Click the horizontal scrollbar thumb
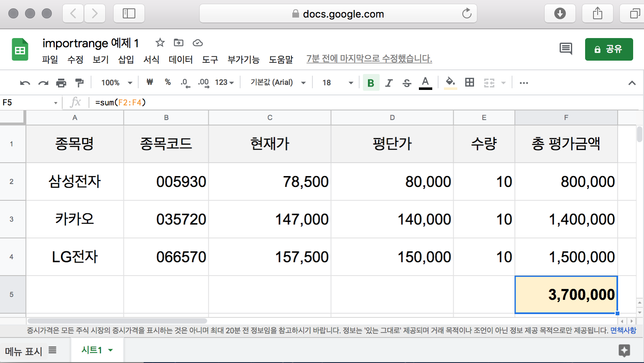The height and width of the screenshot is (363, 644). (x=117, y=321)
